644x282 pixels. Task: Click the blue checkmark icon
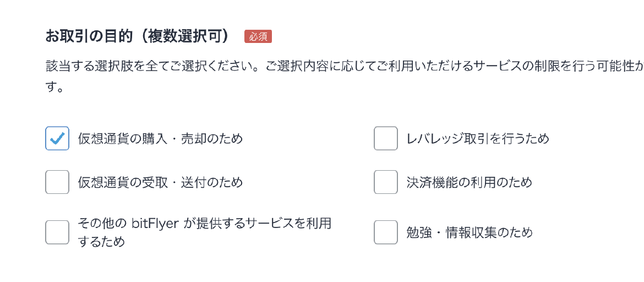point(57,139)
